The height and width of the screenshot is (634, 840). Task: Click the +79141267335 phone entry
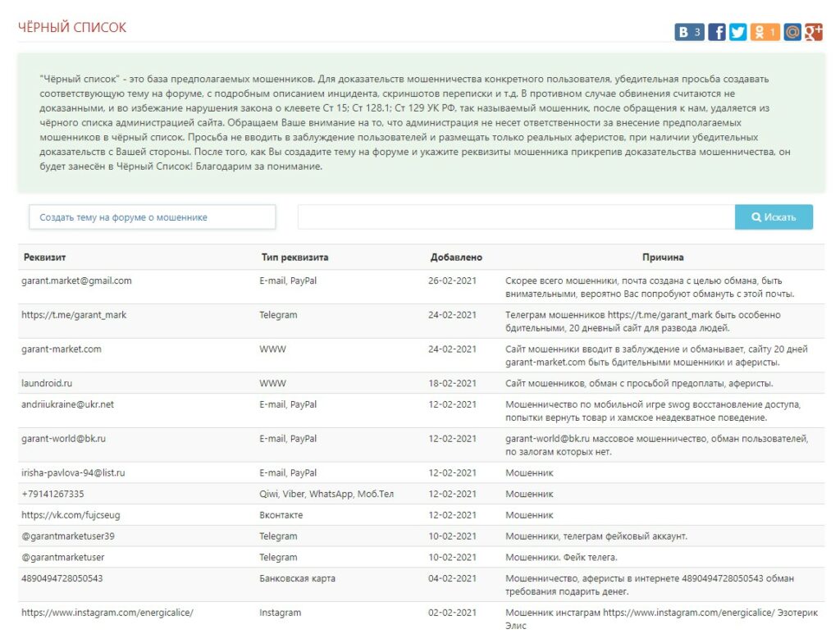(x=52, y=494)
